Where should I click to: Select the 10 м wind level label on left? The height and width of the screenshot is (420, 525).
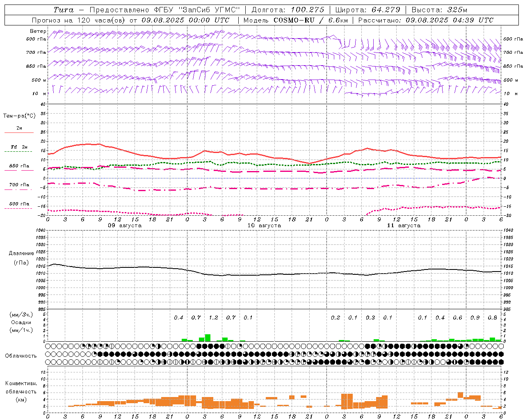[x=39, y=94]
